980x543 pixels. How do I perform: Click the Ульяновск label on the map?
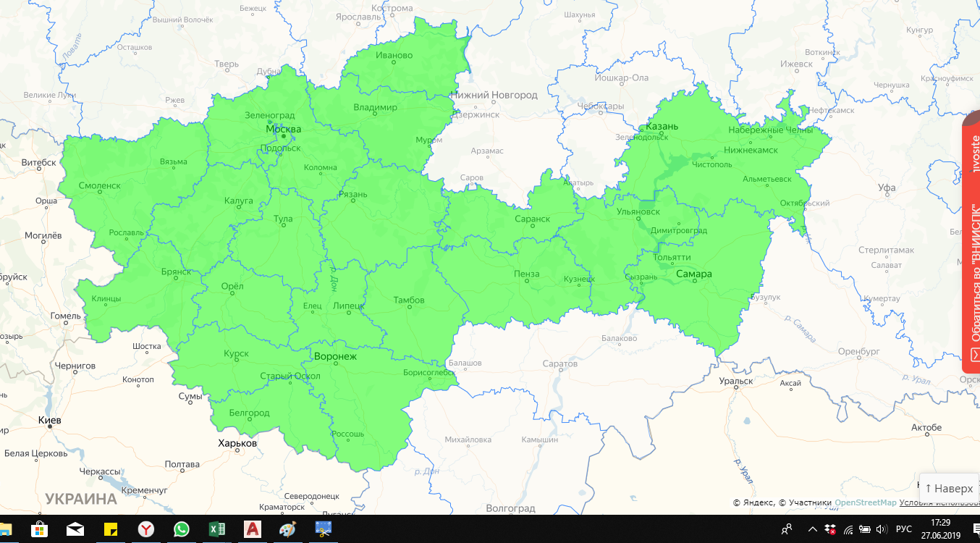click(x=638, y=212)
